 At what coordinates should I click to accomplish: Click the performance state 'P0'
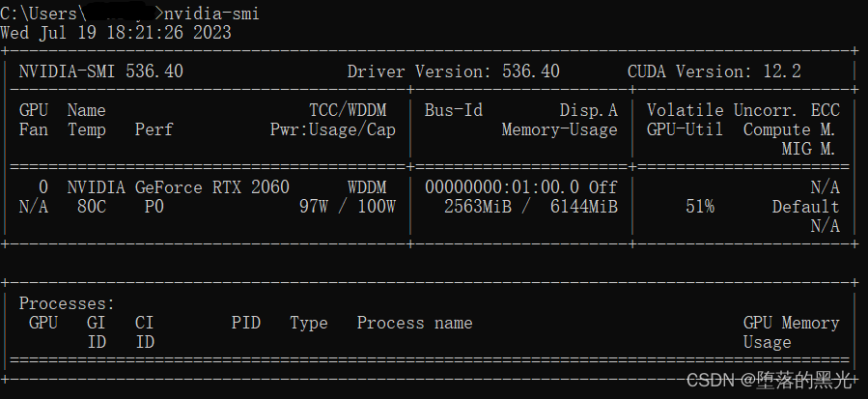click(x=154, y=207)
